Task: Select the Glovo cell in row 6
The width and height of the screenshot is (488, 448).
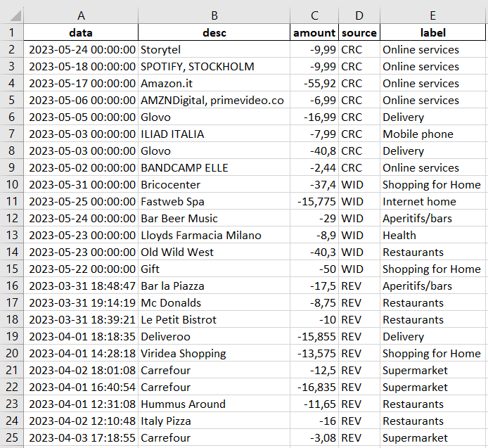Action: pos(214,117)
